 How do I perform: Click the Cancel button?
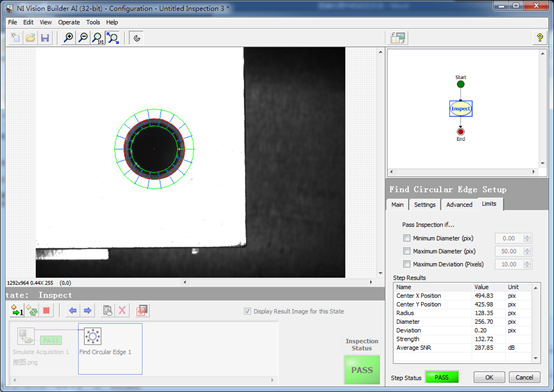524,378
